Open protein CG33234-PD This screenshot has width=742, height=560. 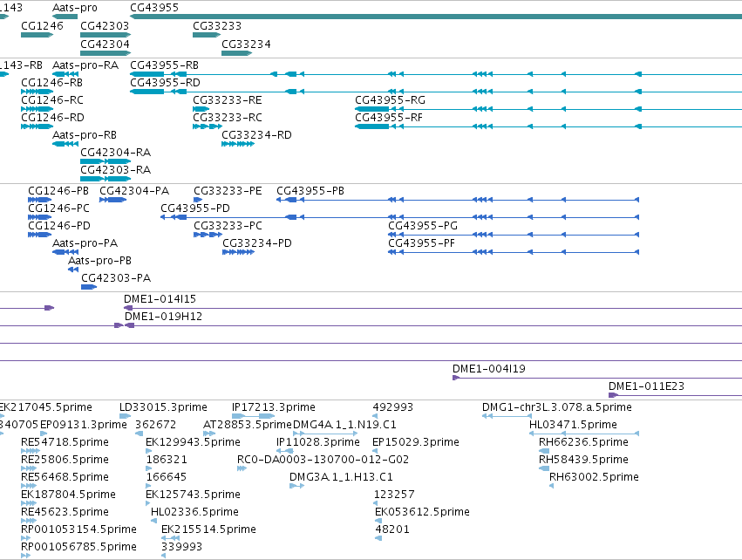(239, 252)
